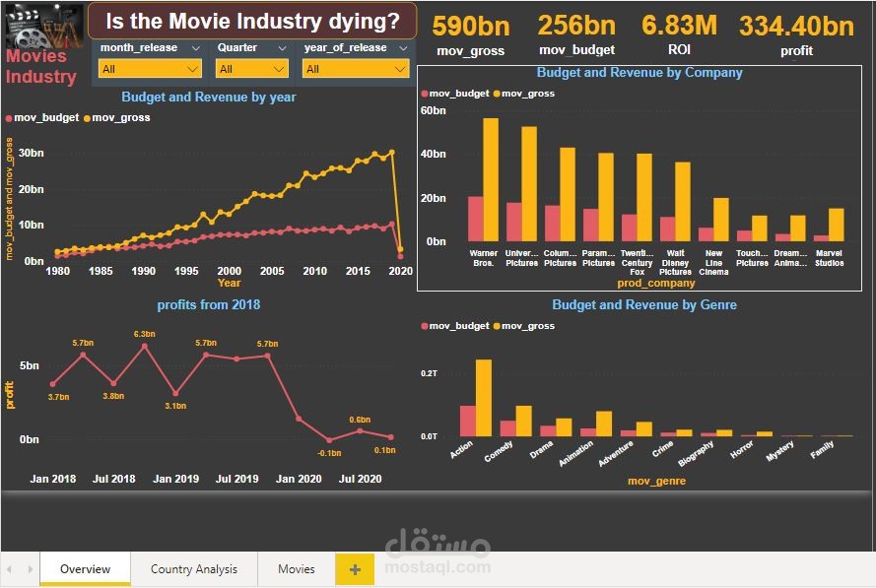Viewport: 876px width, 588px height.
Task: Click the -0.1bn data point on profits chart
Action: (330, 440)
